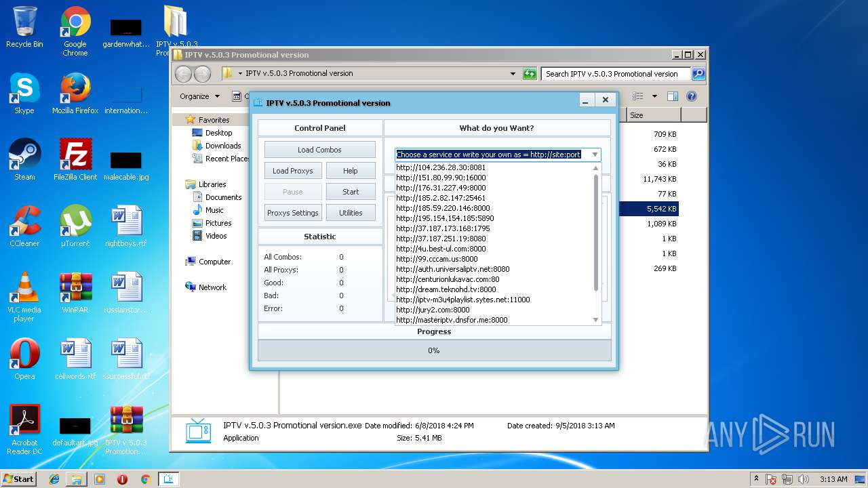Screen dimensions: 868x488
Task: Select Desktop in Favorites
Action: point(219,133)
